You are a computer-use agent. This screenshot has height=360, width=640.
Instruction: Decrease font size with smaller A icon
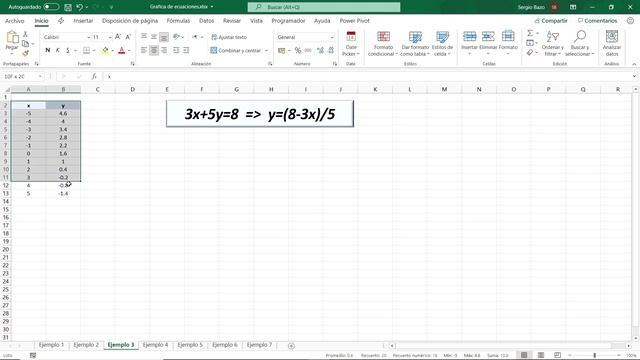pos(128,37)
